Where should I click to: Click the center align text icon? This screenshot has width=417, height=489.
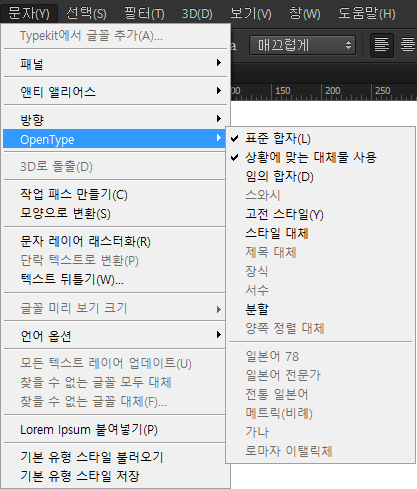click(x=407, y=45)
